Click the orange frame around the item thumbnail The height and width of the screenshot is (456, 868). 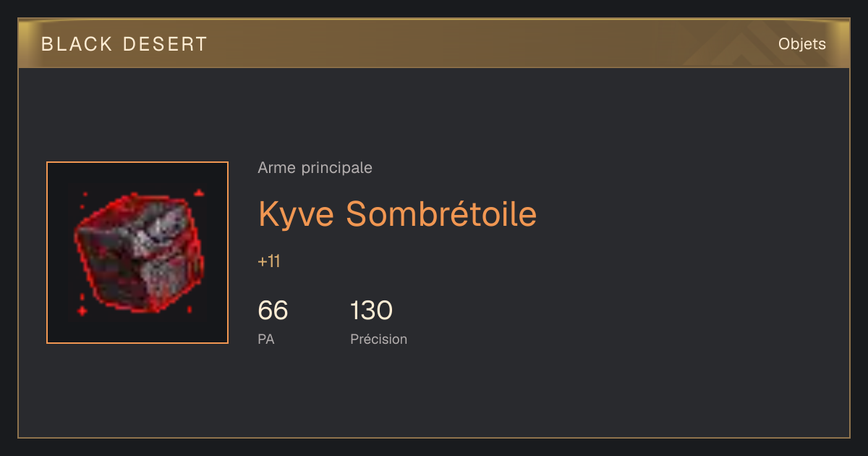(x=137, y=163)
